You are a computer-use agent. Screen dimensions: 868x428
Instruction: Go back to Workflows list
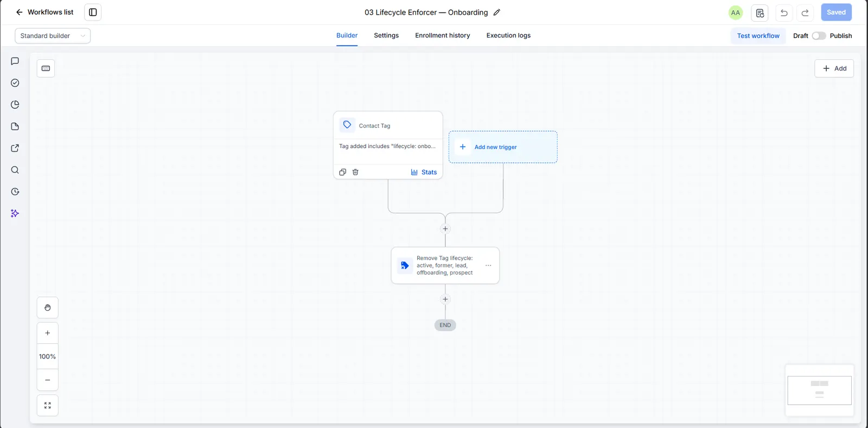[44, 12]
